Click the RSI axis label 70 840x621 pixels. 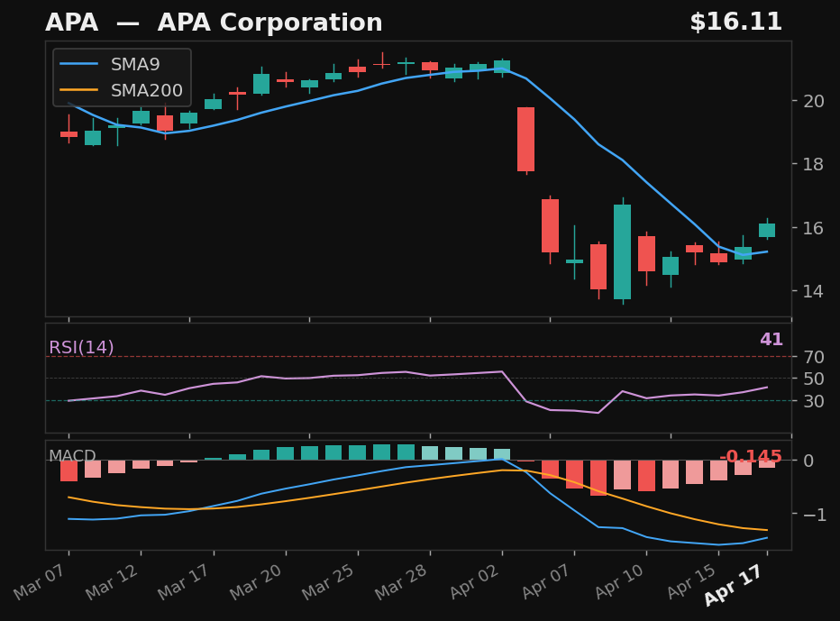[814, 357]
